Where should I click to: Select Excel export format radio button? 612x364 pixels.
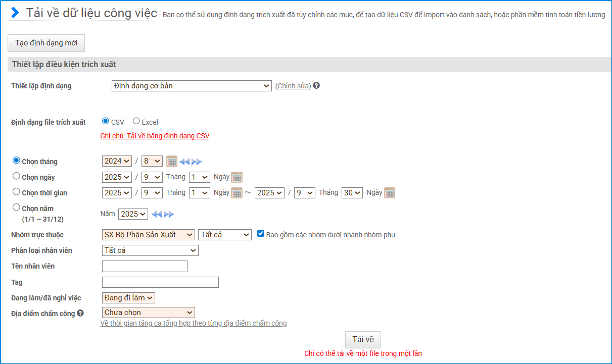coord(136,121)
